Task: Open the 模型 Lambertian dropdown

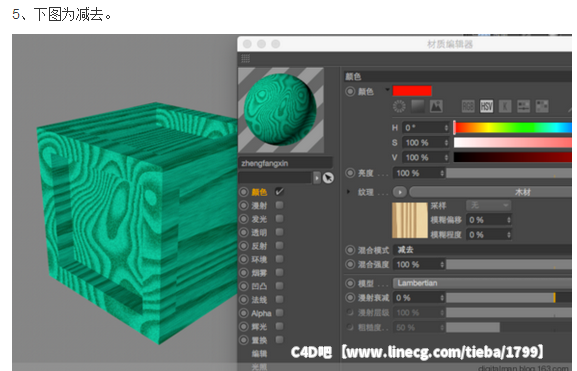Action: click(482, 283)
